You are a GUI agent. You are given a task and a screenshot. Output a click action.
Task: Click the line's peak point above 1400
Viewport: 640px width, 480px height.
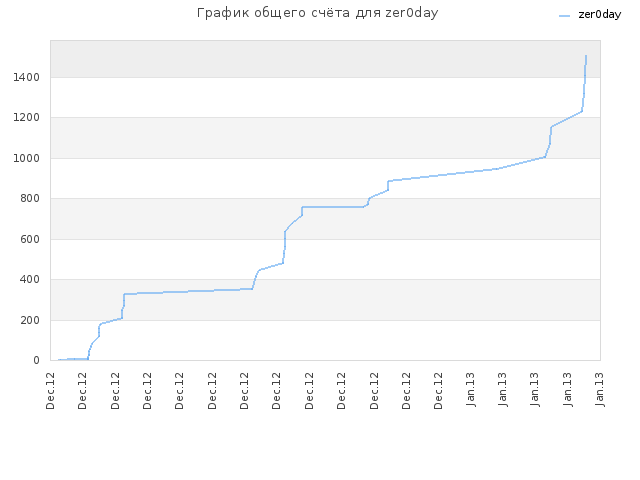click(x=586, y=56)
